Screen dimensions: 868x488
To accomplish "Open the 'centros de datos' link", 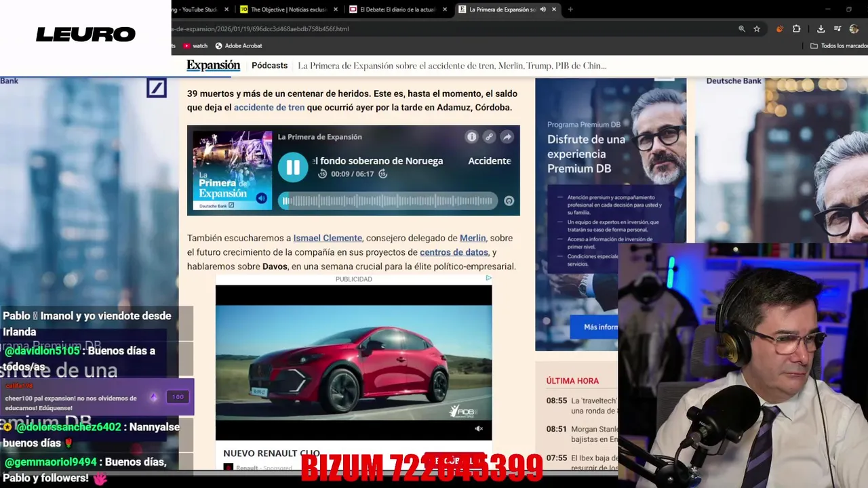I will click(x=454, y=252).
